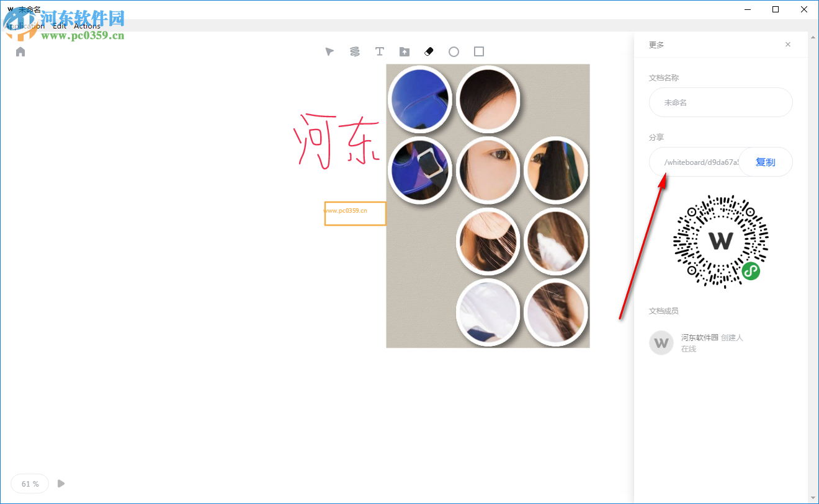Click the scrollbar up arrow
The width and height of the screenshot is (819, 504).
point(813,37)
